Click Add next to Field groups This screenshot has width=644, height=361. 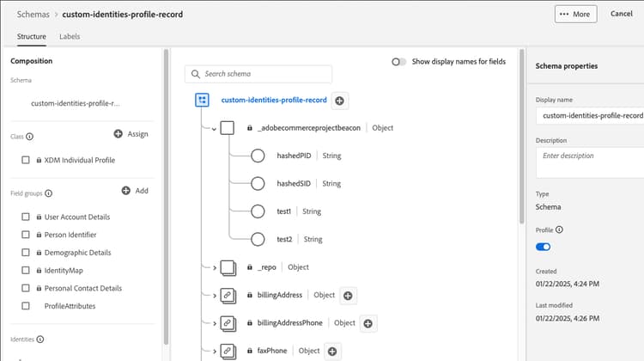tap(135, 191)
